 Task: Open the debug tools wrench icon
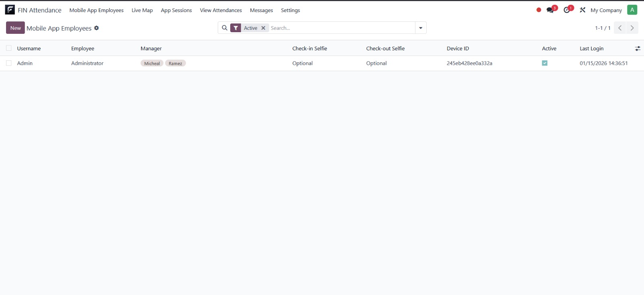tap(582, 10)
